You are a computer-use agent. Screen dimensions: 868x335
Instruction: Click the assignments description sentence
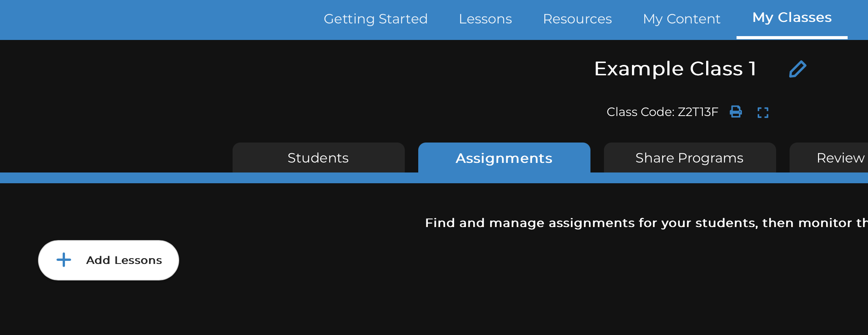click(x=646, y=223)
